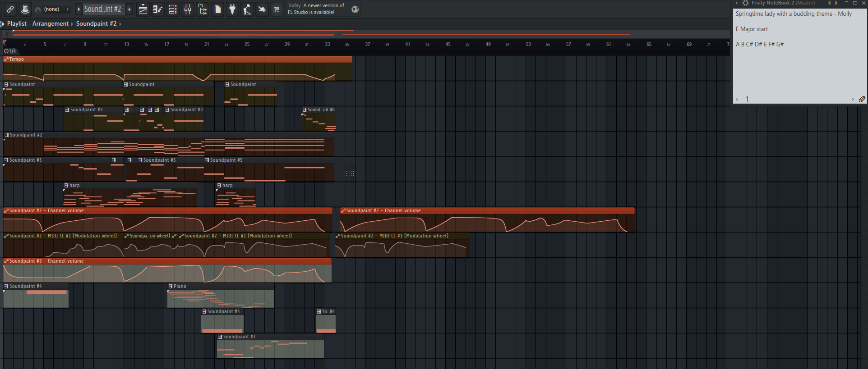
Task: Open the Tempo automation clip menu icon
Action: (x=6, y=59)
